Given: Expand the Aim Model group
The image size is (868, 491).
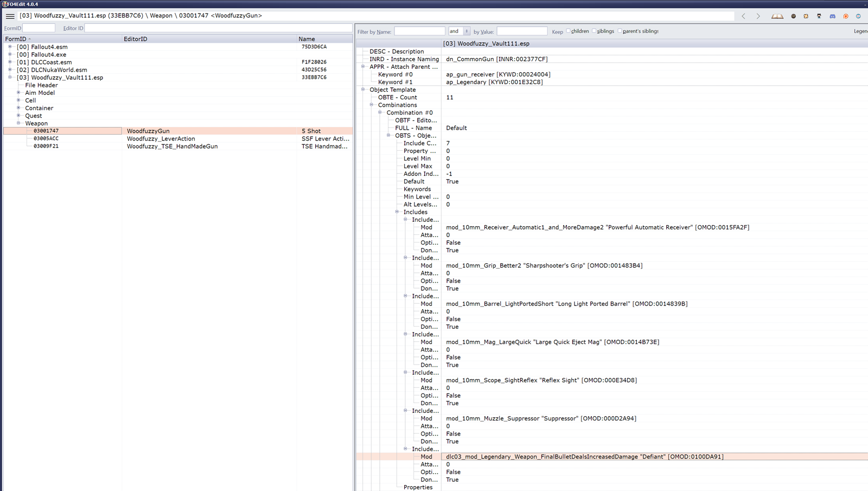Looking at the screenshot, I should 18,92.
